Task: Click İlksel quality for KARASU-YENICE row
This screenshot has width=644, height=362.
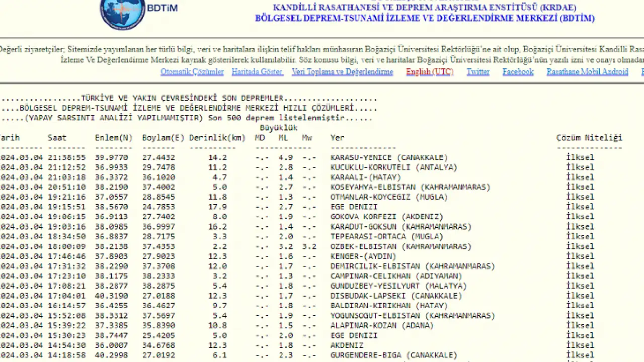Action: click(x=580, y=157)
